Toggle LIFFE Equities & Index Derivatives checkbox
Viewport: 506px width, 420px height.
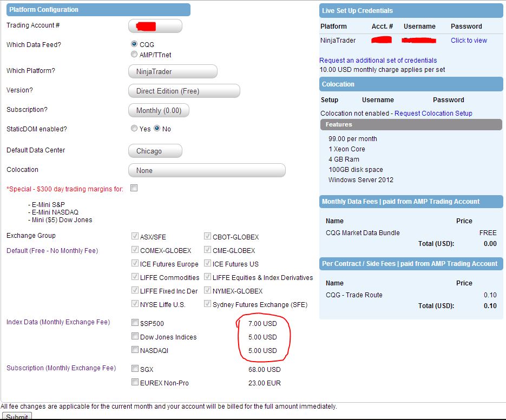tap(207, 277)
